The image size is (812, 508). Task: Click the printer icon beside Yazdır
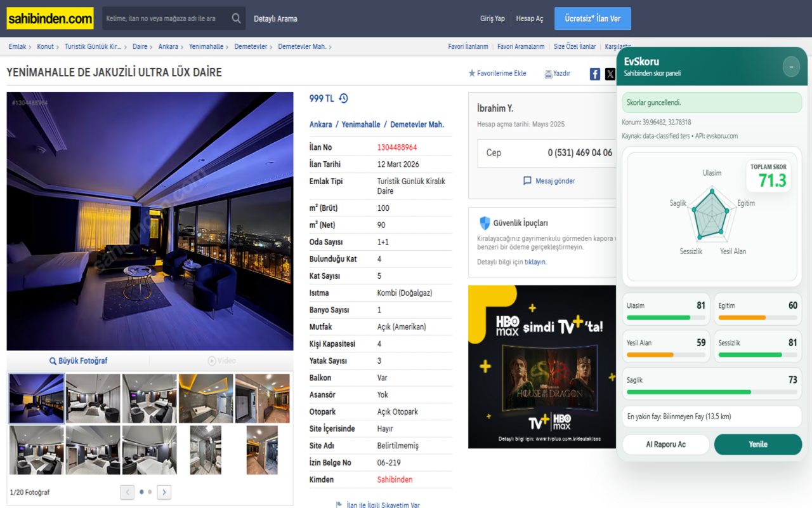[548, 74]
